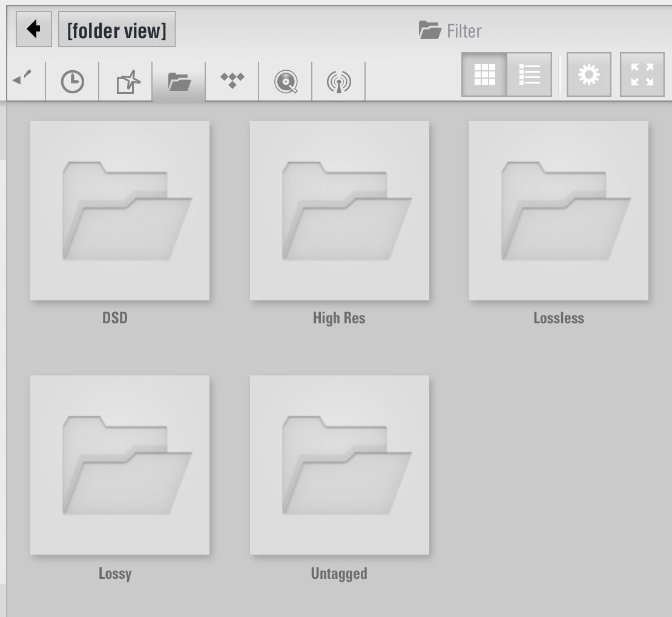Image resolution: width=672 pixels, height=617 pixels.
Task: Click the Lossless folder name label
Action: click(558, 318)
